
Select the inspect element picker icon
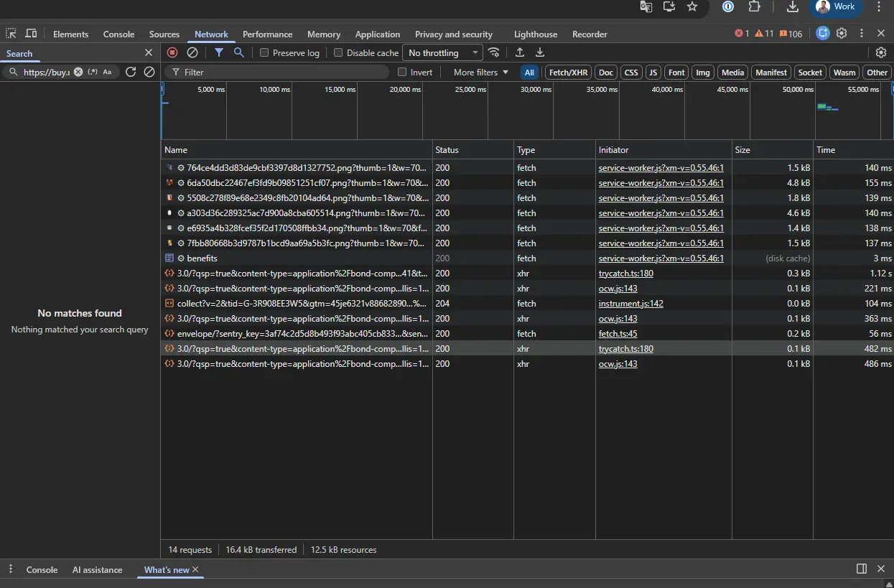11,34
